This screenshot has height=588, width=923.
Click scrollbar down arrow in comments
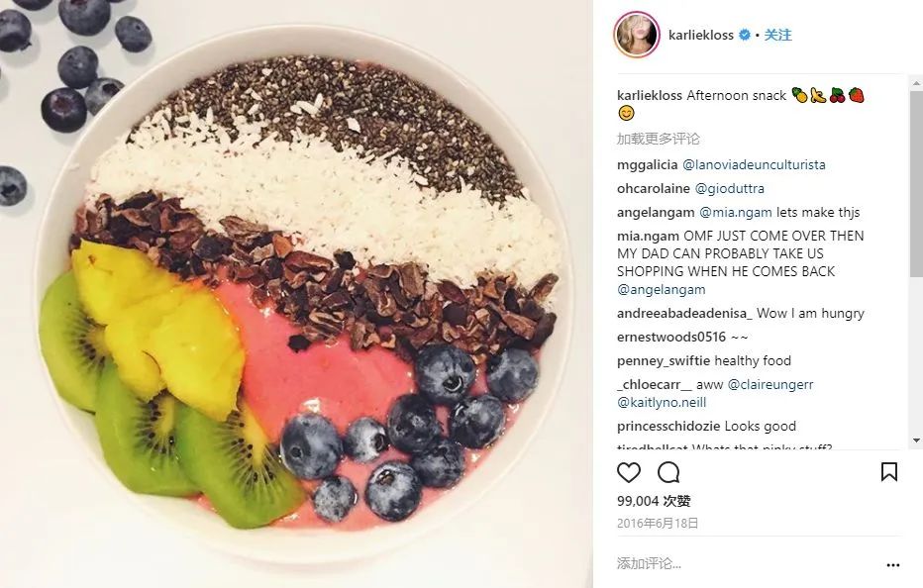(916, 441)
